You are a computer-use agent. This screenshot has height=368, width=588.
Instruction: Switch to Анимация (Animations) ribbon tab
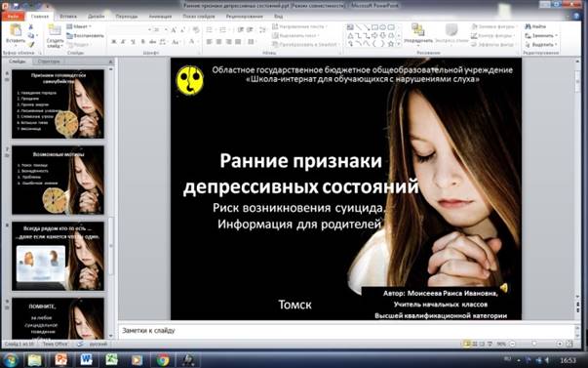tap(160, 17)
